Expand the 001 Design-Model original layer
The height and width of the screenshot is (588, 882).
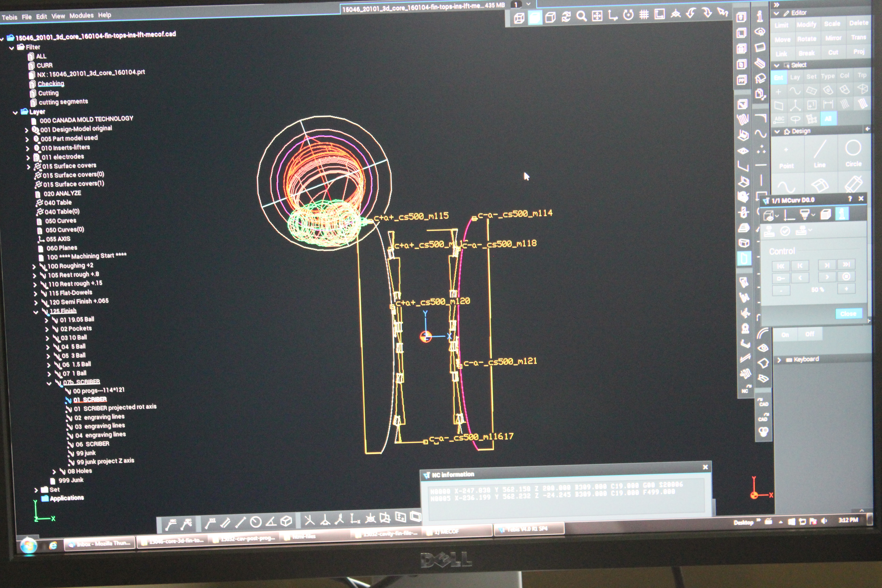[26, 130]
